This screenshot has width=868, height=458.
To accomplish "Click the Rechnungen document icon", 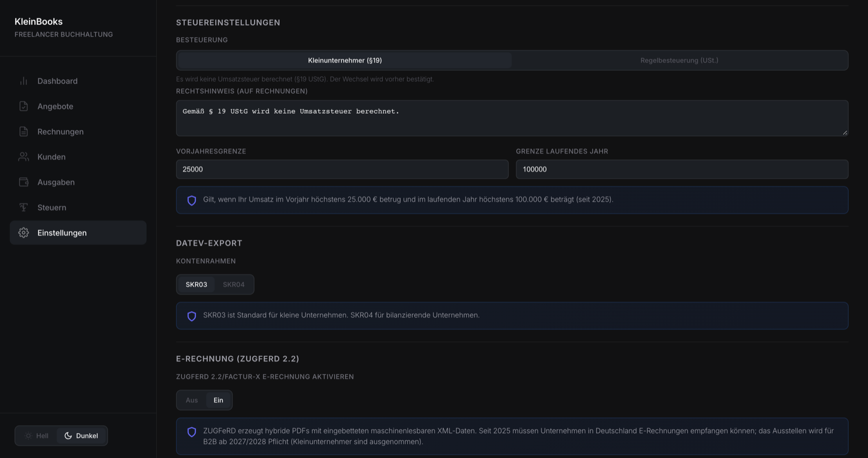I will (24, 132).
